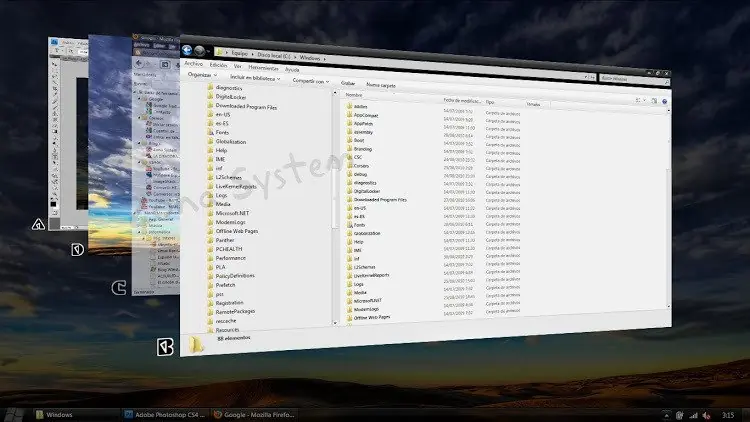Select RemotePackages in the navigation tree
The height and width of the screenshot is (422, 750).
(235, 311)
